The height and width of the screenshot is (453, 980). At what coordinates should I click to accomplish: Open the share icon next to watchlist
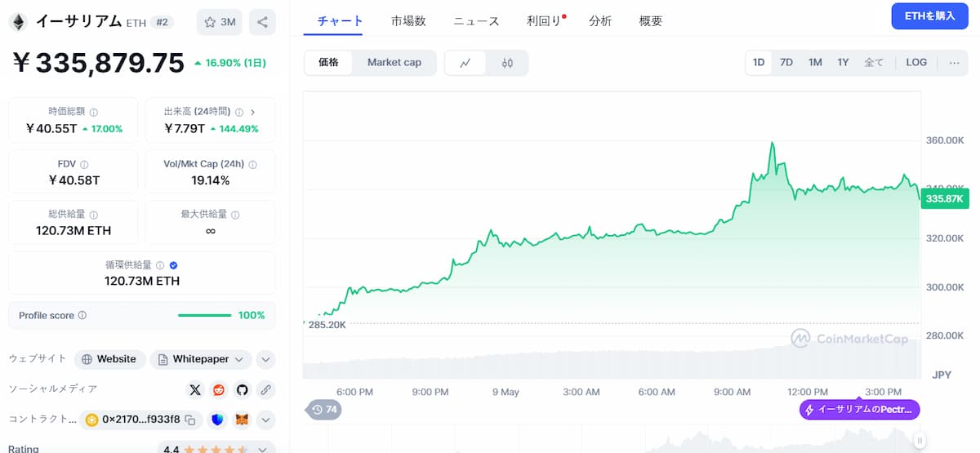(x=262, y=22)
